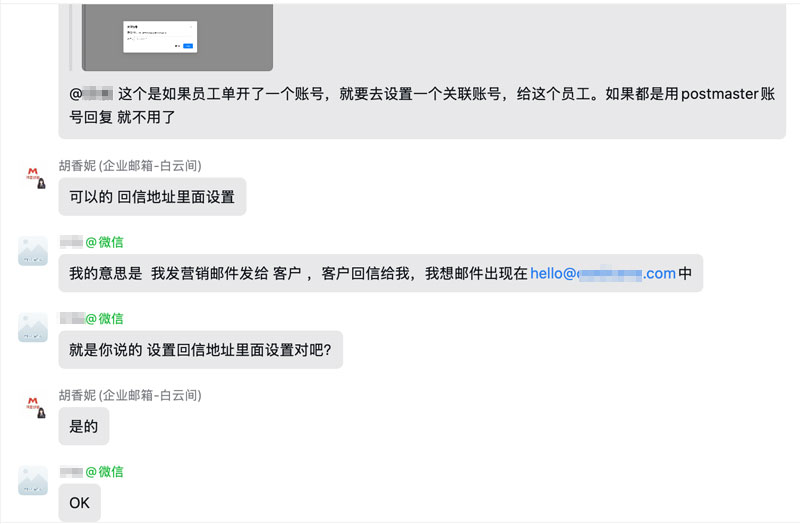
Task: Click 胡香妮 avatar beside 可以的 回信地址里面设置
Action: [x=34, y=177]
